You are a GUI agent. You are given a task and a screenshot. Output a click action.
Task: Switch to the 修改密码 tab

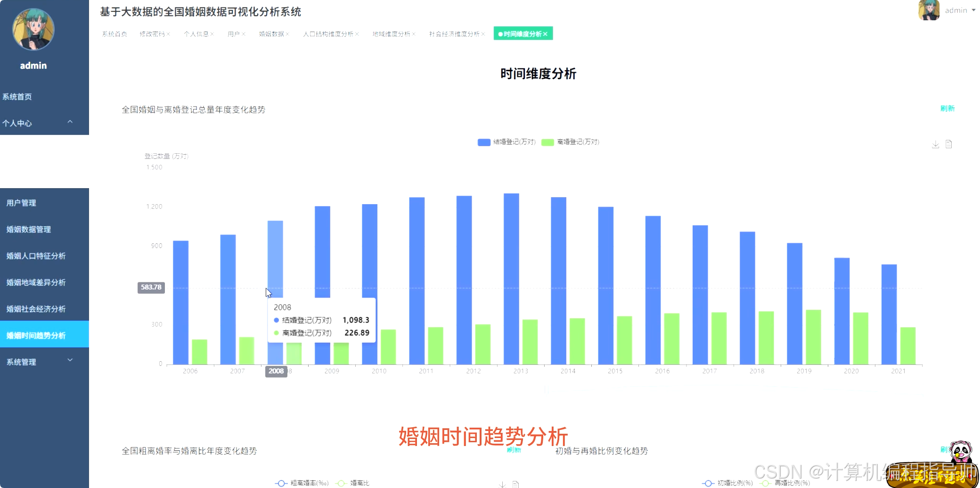pos(152,34)
